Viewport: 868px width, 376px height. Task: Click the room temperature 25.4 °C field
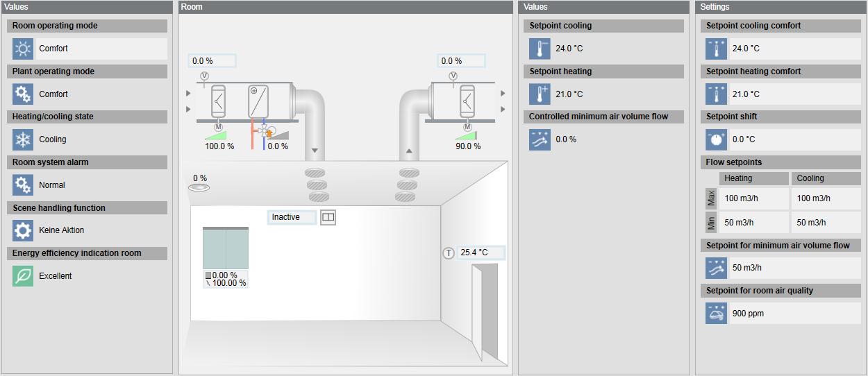click(x=481, y=253)
